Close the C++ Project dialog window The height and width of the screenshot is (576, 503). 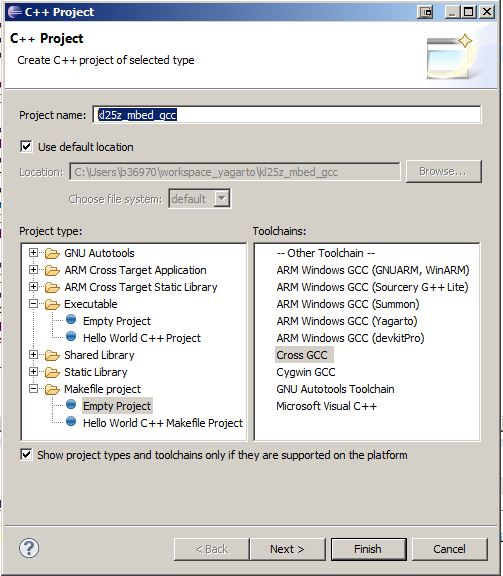[487, 12]
